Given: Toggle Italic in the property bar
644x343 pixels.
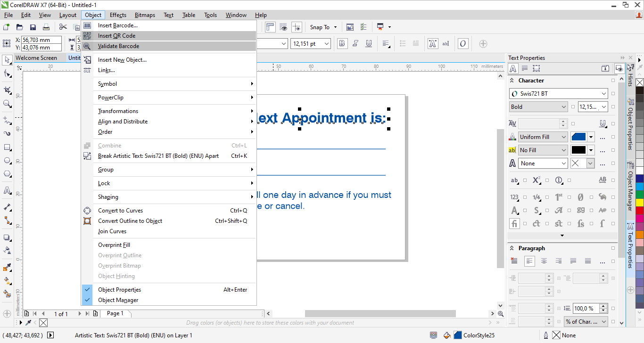Looking at the screenshot, I should 355,44.
